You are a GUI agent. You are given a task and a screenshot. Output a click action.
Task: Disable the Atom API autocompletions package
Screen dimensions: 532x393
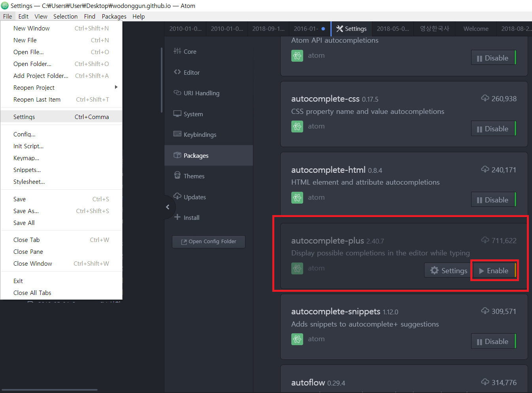pyautogui.click(x=493, y=58)
